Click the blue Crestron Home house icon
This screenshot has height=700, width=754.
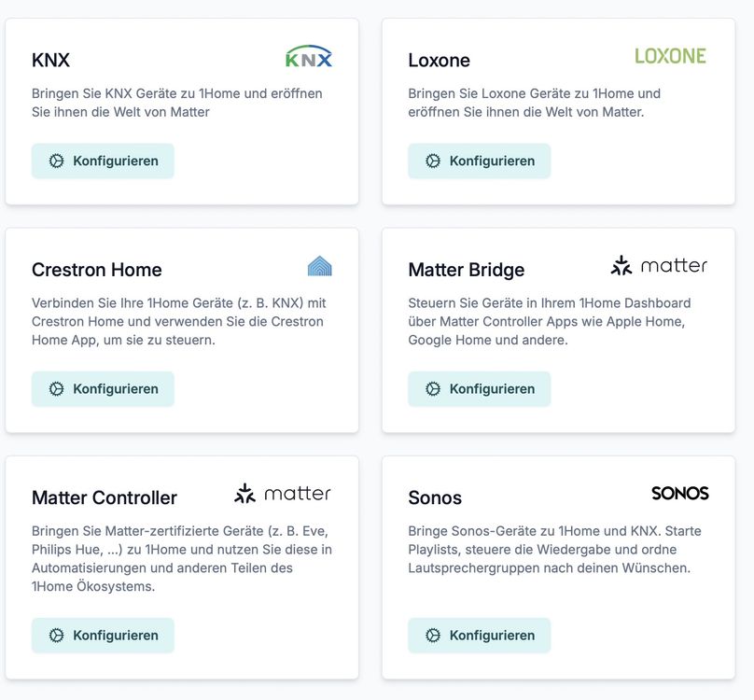pyautogui.click(x=320, y=266)
